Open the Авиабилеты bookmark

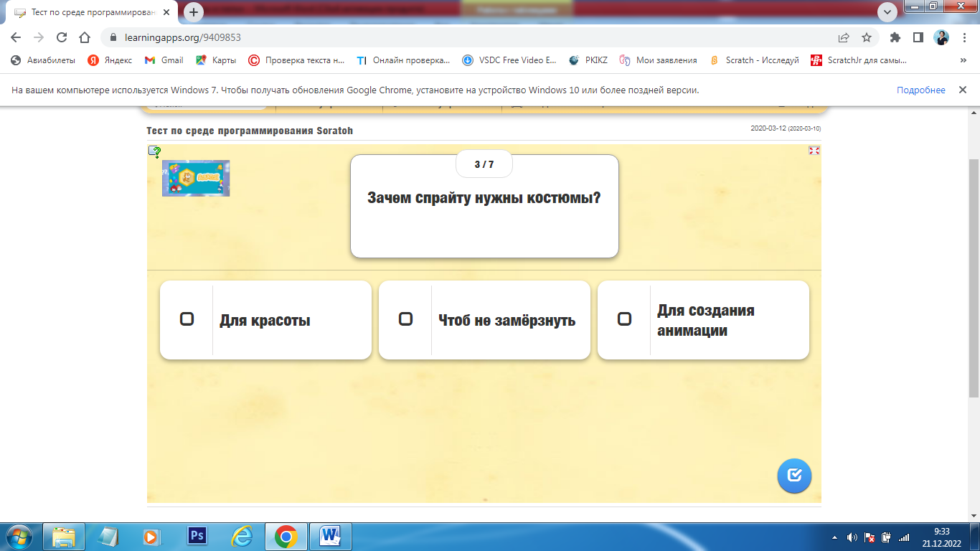click(x=43, y=60)
